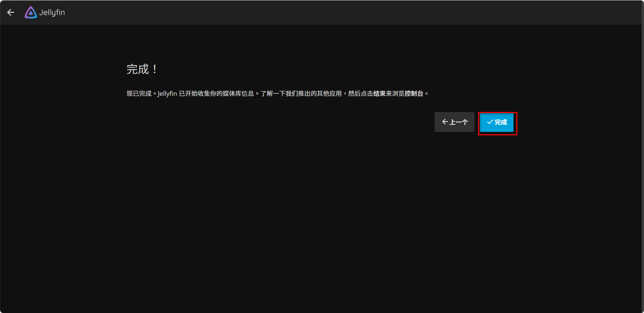Image resolution: width=644 pixels, height=313 pixels.
Task: Click the word Jellyfin in the description text
Action: click(x=167, y=93)
